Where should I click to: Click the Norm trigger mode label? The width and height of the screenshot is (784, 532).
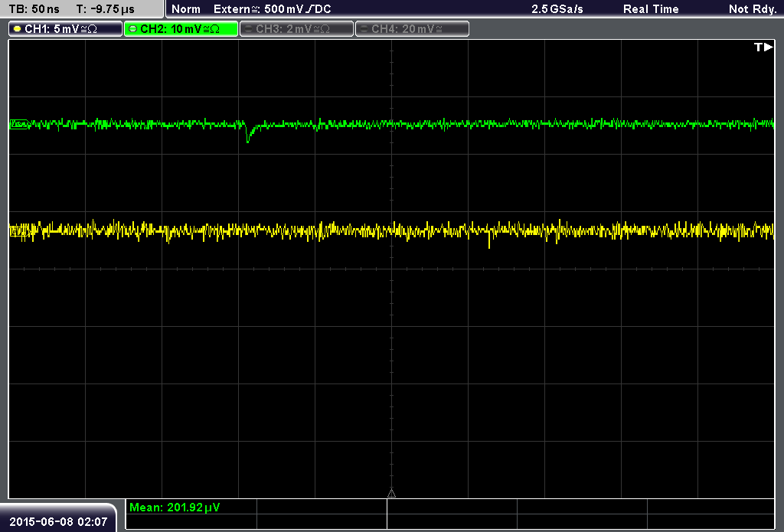coord(186,9)
